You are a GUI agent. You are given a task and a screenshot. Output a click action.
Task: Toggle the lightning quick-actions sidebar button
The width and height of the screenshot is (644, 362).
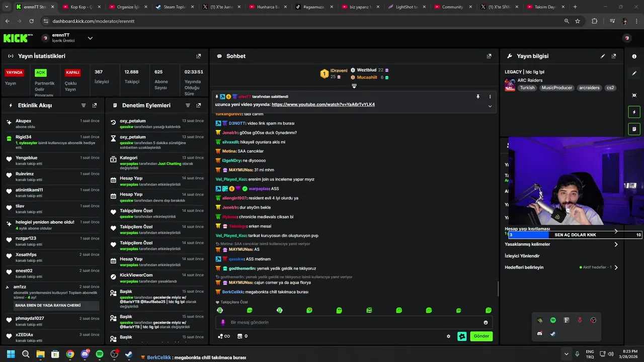(634, 112)
